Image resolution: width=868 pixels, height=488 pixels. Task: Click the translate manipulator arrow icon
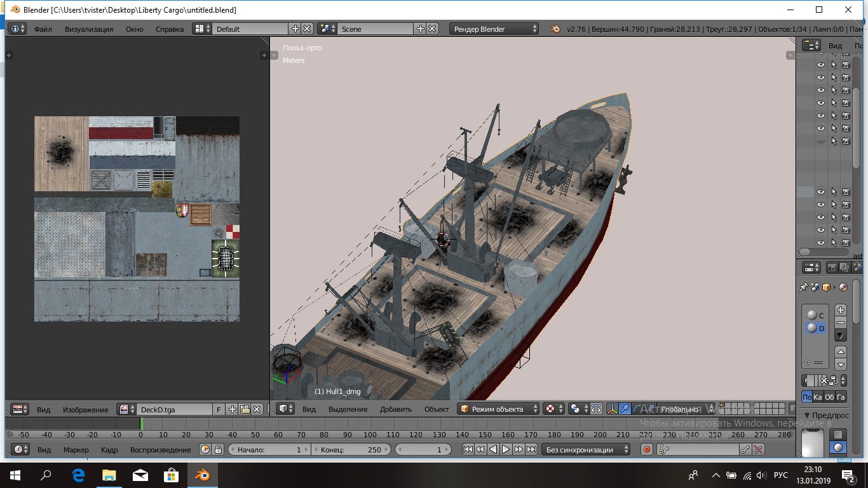tap(625, 409)
